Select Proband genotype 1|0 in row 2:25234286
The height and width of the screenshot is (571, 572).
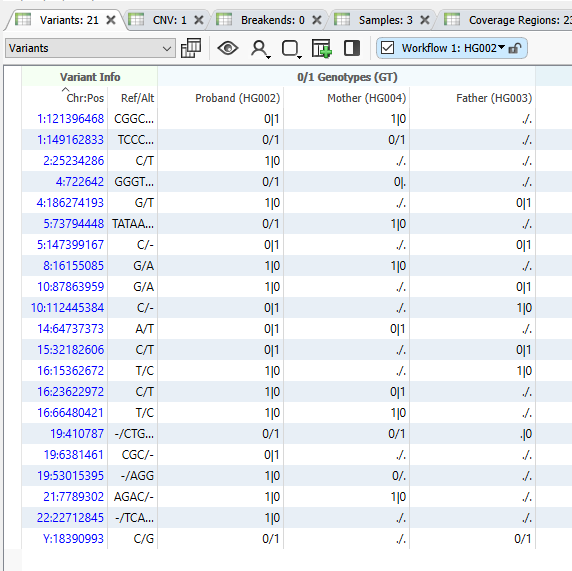click(221, 161)
